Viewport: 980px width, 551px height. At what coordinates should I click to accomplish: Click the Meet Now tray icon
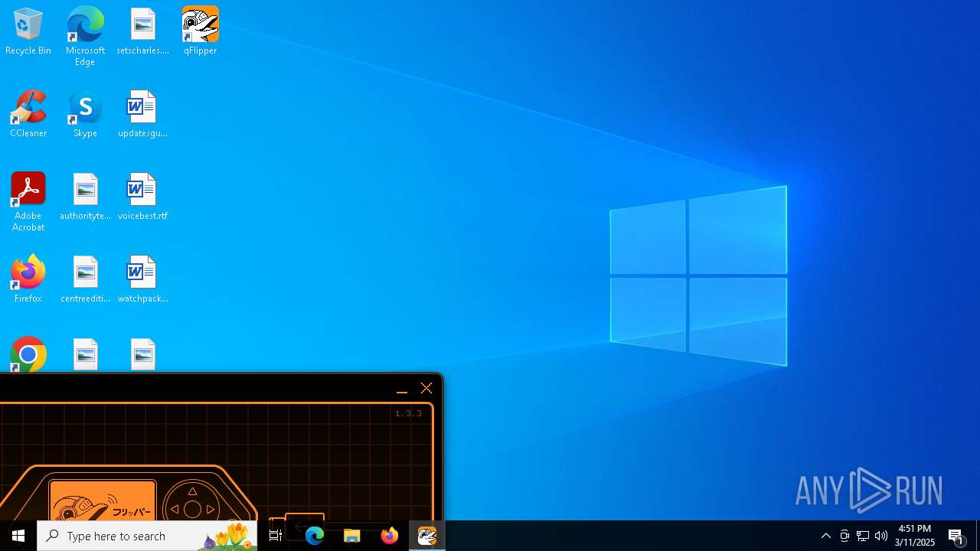(844, 536)
